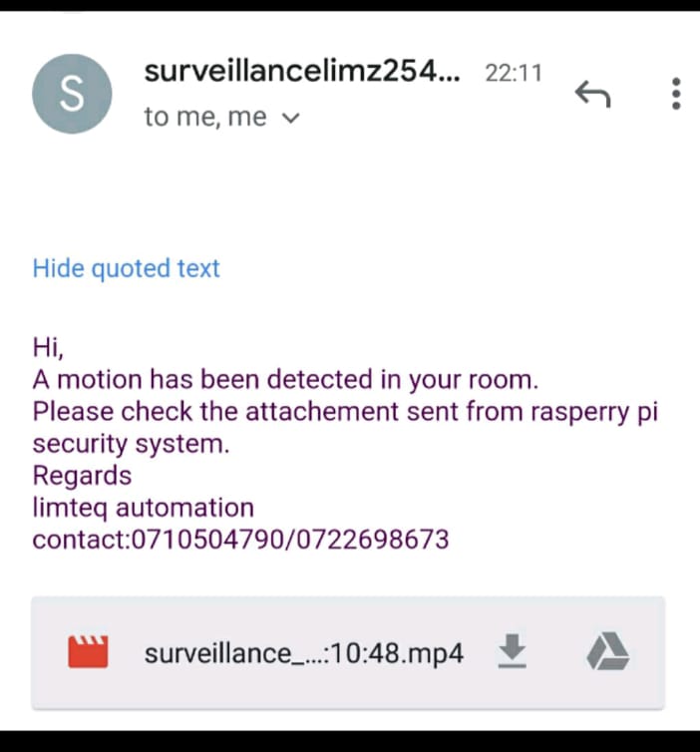Tap the reply arrow icon
The image size is (700, 752).
tap(592, 94)
